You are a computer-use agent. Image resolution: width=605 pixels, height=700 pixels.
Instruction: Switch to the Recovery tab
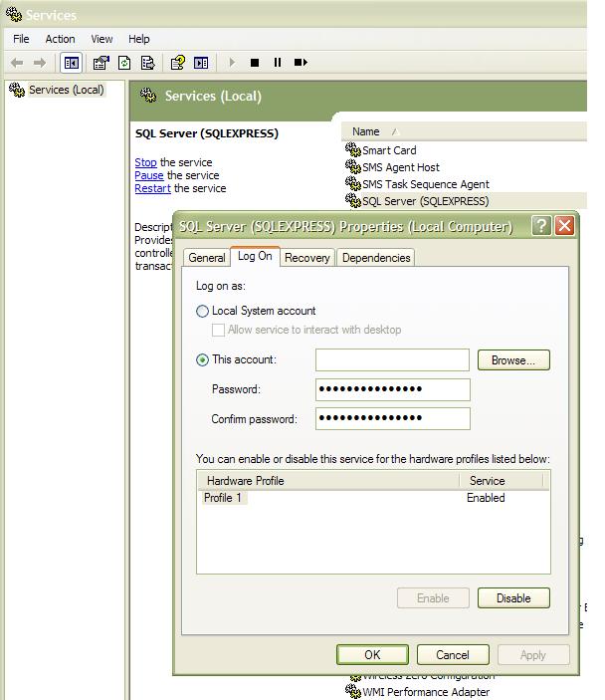(x=306, y=258)
